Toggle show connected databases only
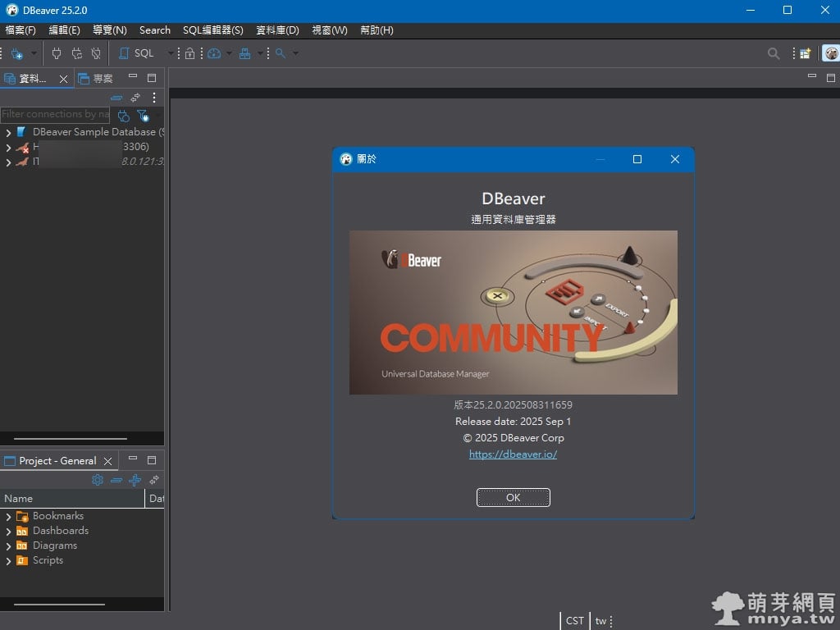This screenshot has width=840, height=630. (x=123, y=116)
